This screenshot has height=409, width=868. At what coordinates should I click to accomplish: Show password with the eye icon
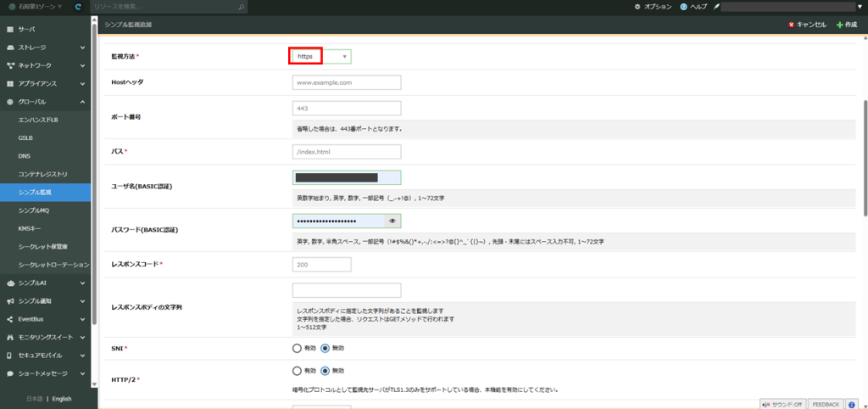[392, 221]
